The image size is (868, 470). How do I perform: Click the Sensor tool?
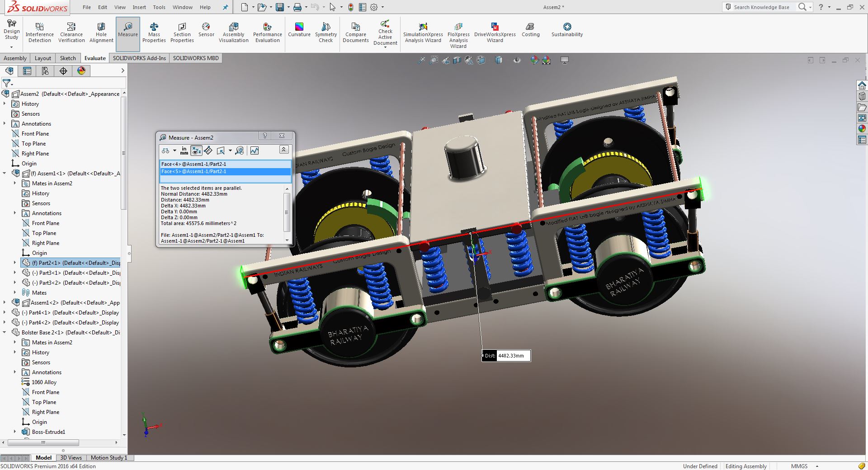(x=206, y=30)
